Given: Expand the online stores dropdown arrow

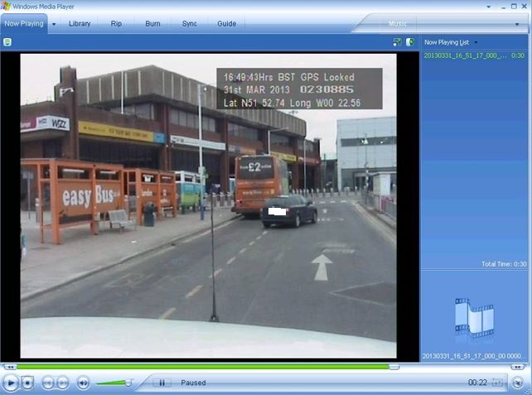Looking at the screenshot, I should click(517, 24).
